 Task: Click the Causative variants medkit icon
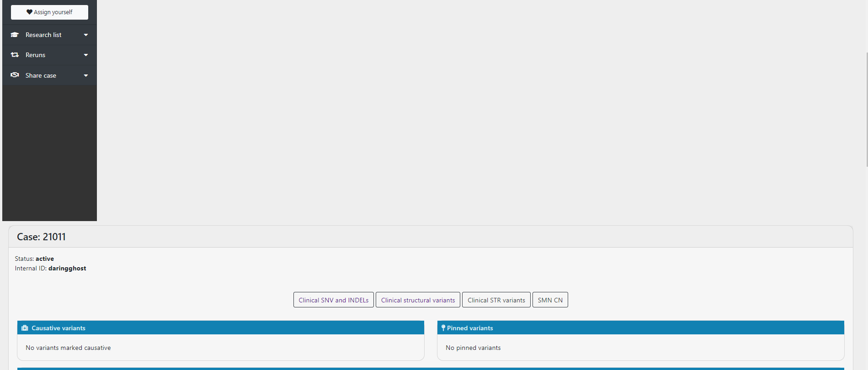25,328
